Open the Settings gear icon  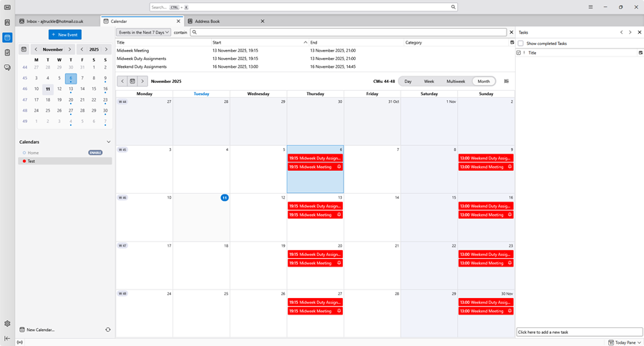click(x=7, y=324)
